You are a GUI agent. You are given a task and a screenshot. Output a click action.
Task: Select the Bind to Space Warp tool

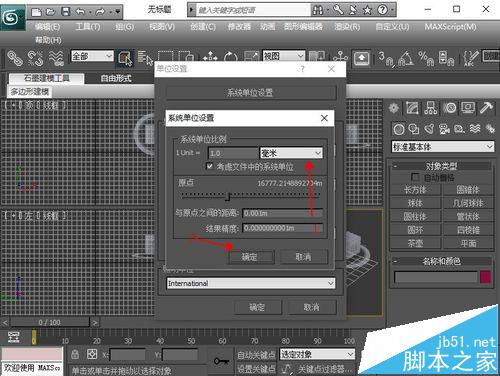[56, 58]
